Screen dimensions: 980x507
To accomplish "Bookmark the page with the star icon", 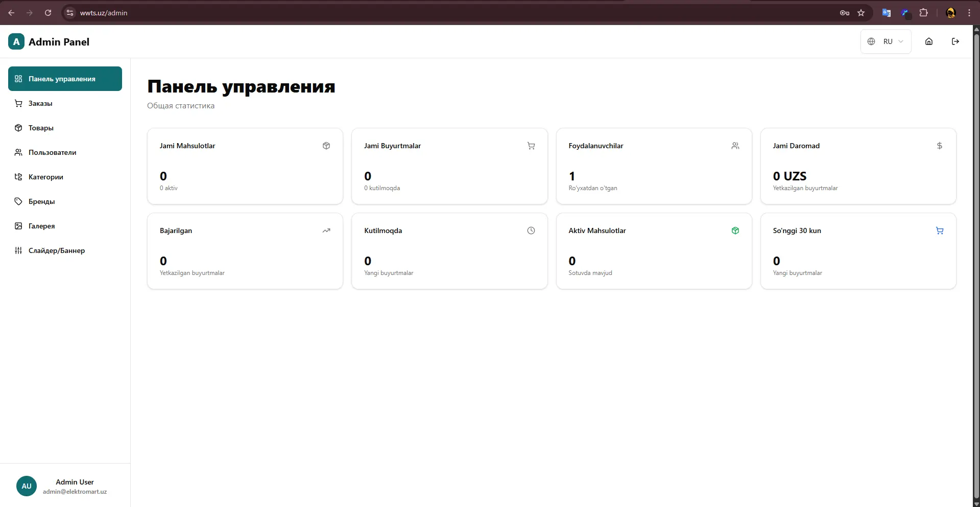I will pos(861,13).
